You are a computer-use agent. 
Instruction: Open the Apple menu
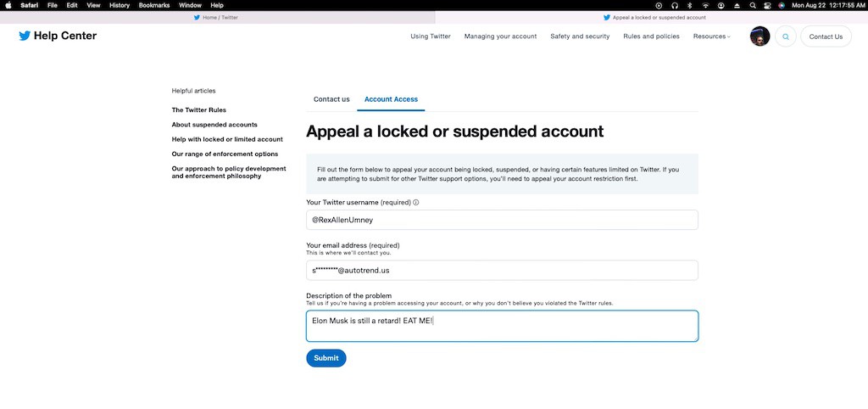8,5
